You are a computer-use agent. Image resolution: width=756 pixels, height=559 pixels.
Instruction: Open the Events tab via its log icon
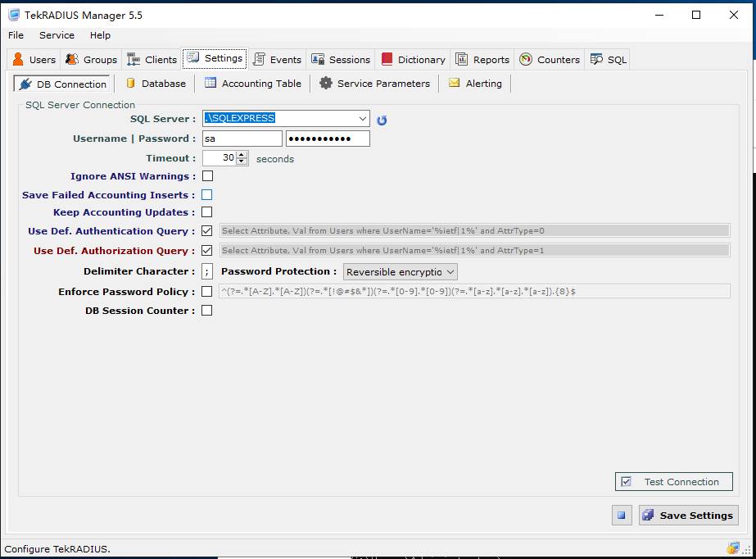(259, 59)
